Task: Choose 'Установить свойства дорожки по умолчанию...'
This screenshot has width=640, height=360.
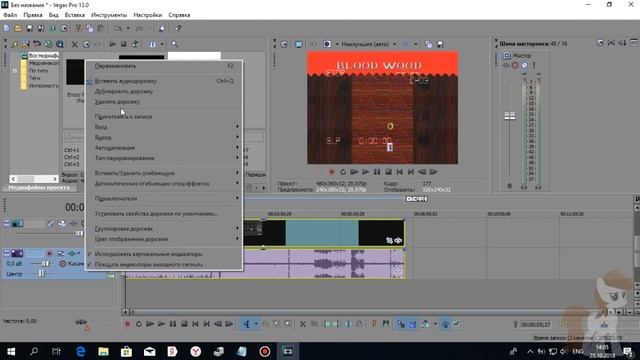Action: [x=165, y=213]
